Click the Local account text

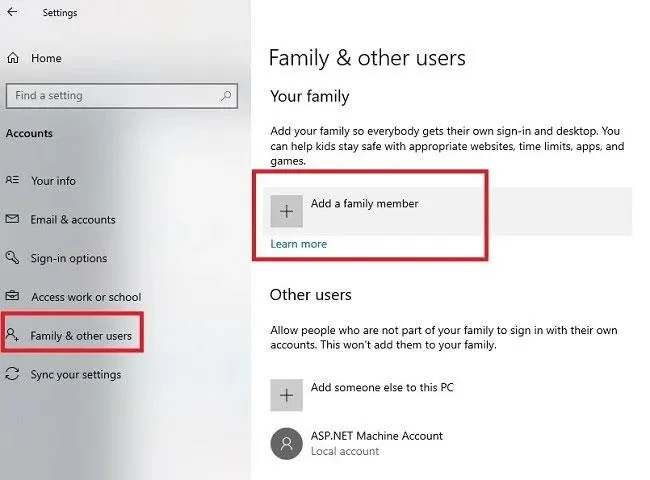click(345, 451)
